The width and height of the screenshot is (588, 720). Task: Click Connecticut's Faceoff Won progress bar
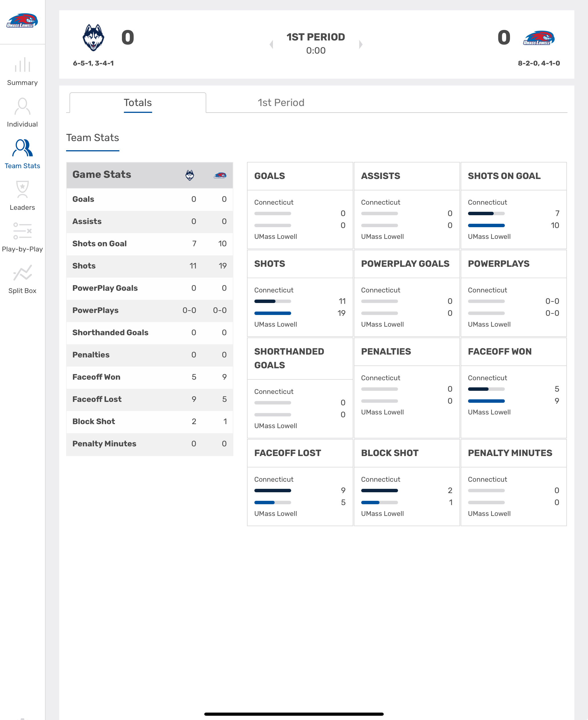pyautogui.click(x=486, y=389)
